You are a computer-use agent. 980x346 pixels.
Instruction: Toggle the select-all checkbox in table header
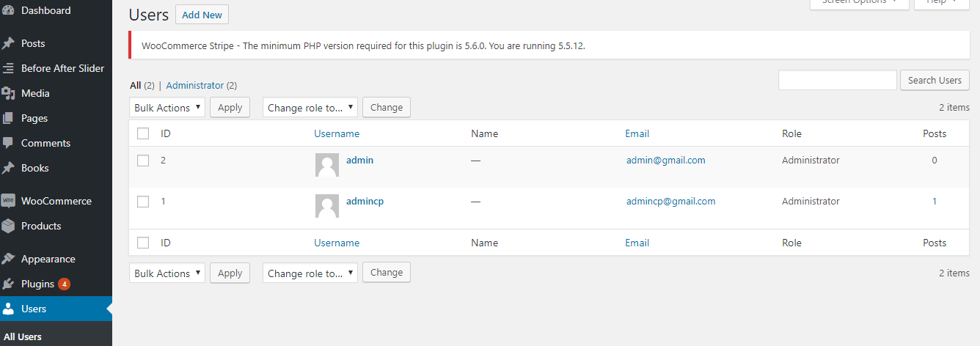coord(143,133)
